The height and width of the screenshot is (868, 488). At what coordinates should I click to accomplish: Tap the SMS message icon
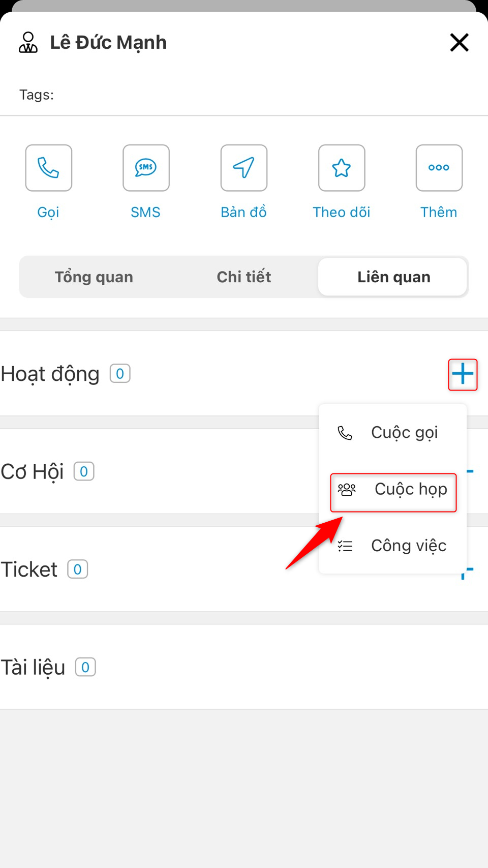coord(146,168)
